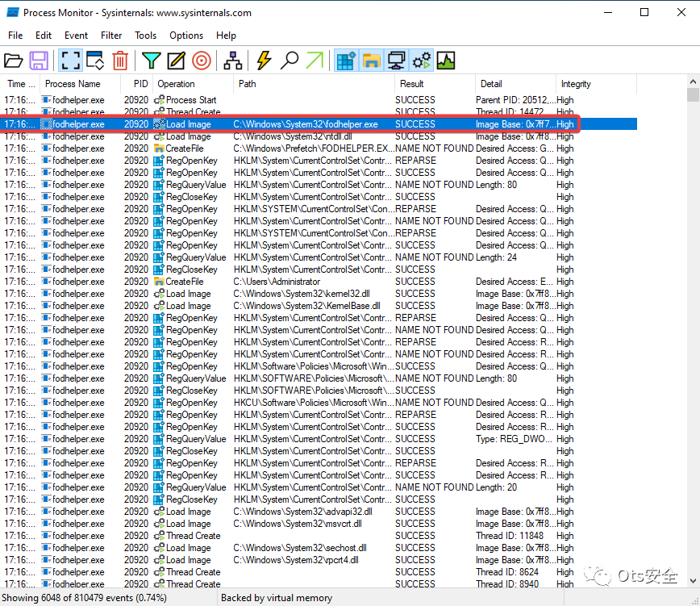Click the Jump To Object green arrow icon
The image size is (700, 606).
[x=315, y=61]
